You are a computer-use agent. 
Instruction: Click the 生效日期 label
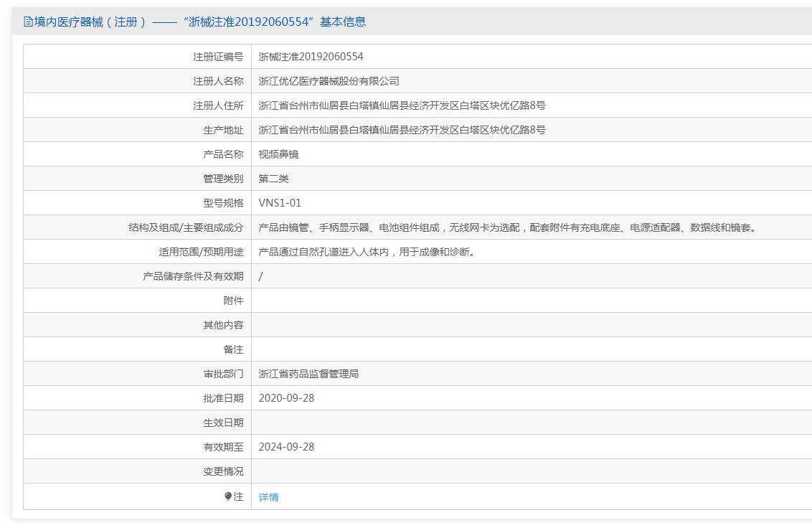click(x=223, y=422)
